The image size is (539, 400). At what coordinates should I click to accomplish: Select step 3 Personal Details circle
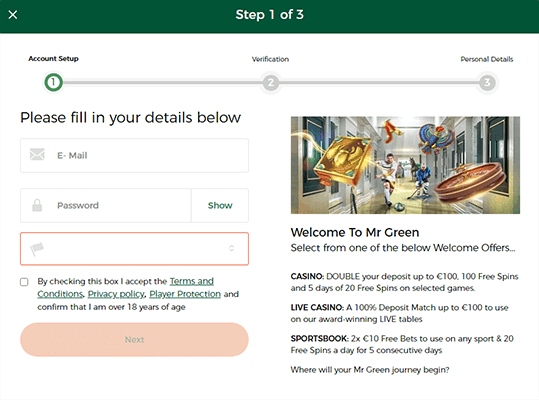487,82
